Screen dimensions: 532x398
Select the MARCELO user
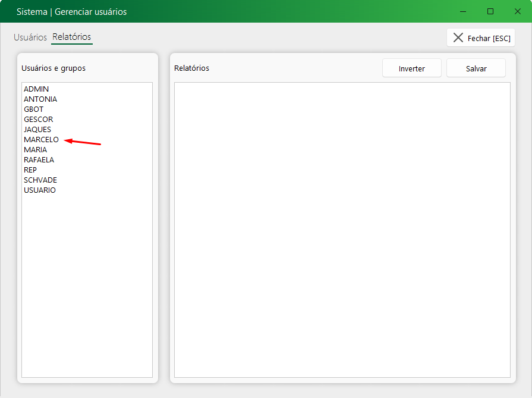pos(41,140)
